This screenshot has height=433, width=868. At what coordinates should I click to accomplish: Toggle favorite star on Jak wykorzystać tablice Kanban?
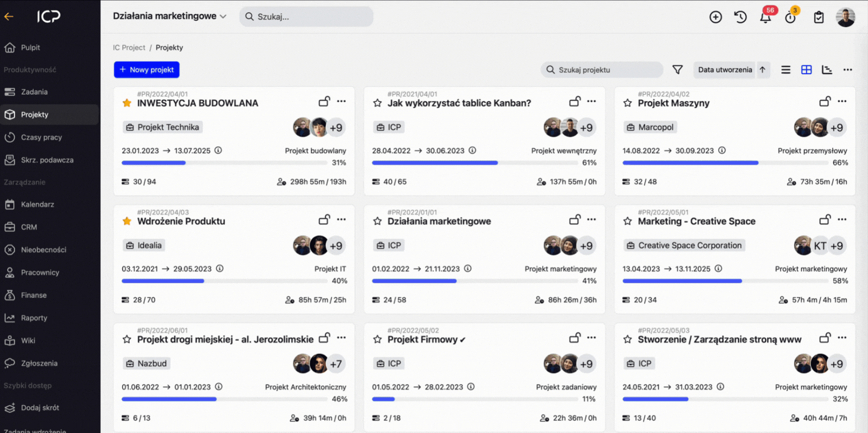pos(377,103)
